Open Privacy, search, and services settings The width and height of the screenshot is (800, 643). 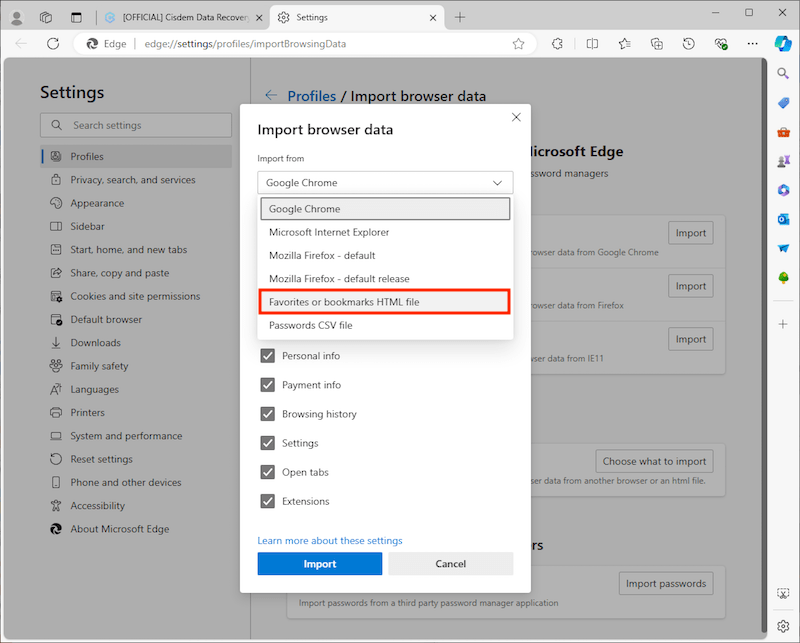(x=136, y=180)
